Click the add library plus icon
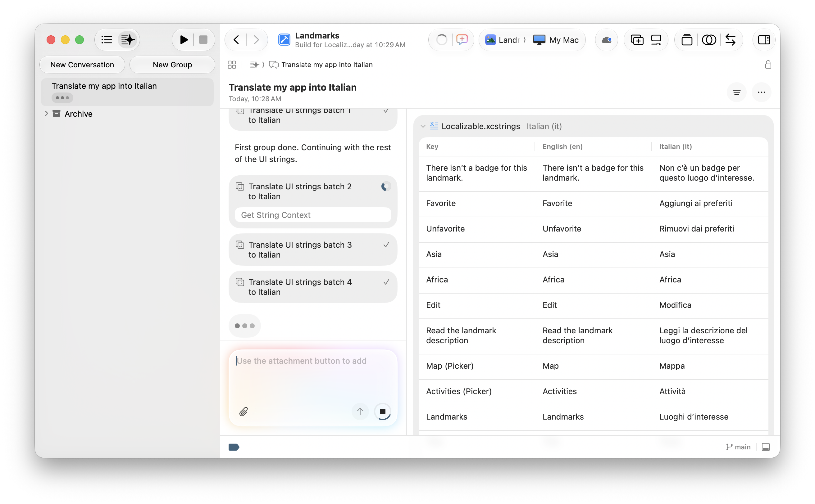815x504 pixels. 637,40
